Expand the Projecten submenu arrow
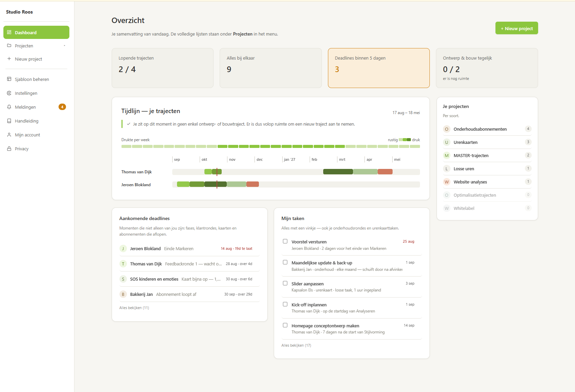 [x=64, y=46]
